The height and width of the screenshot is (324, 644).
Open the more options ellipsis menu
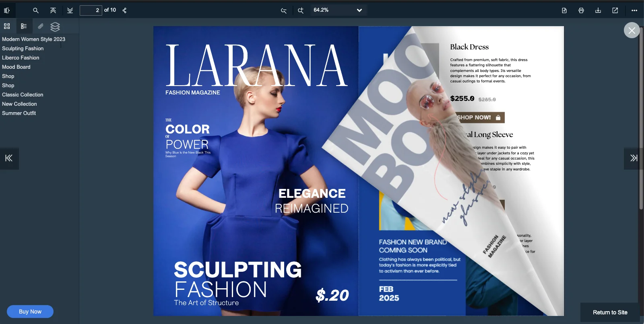634,10
